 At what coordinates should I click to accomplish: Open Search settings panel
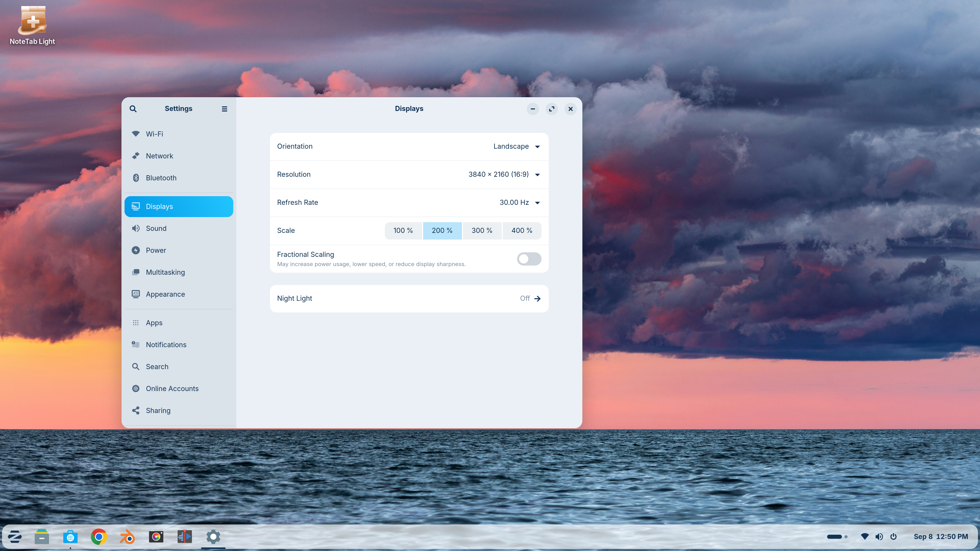pyautogui.click(x=179, y=367)
